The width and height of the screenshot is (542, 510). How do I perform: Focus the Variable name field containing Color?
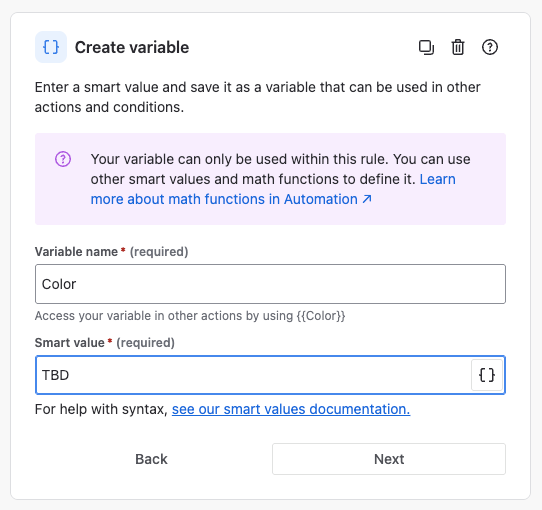pyautogui.click(x=270, y=284)
